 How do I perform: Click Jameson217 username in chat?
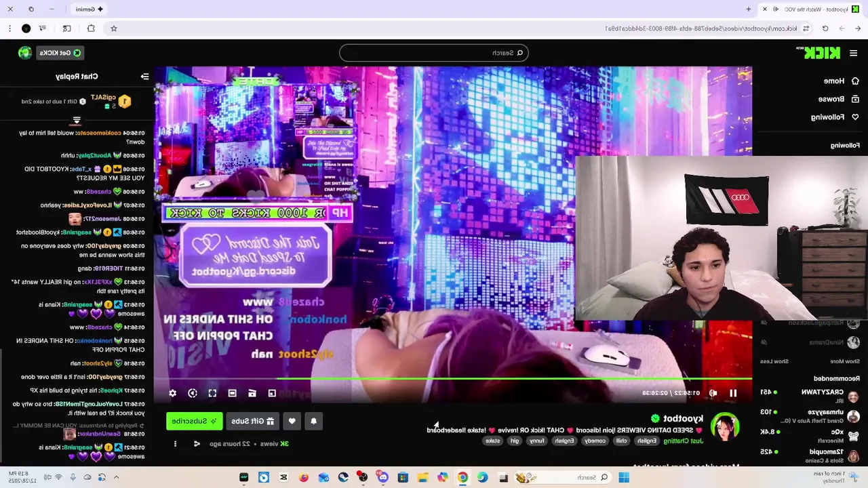[x=101, y=219]
